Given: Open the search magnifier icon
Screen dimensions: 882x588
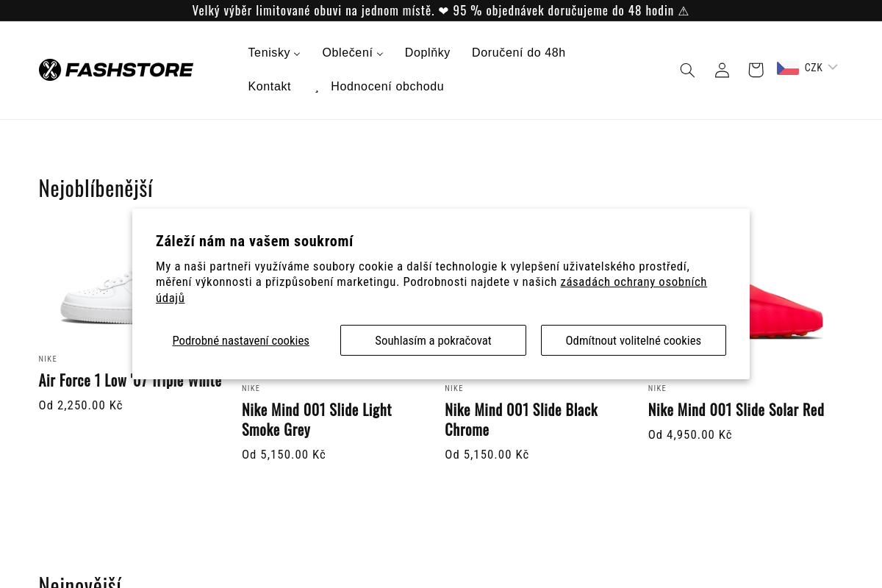Looking at the screenshot, I should tap(687, 70).
